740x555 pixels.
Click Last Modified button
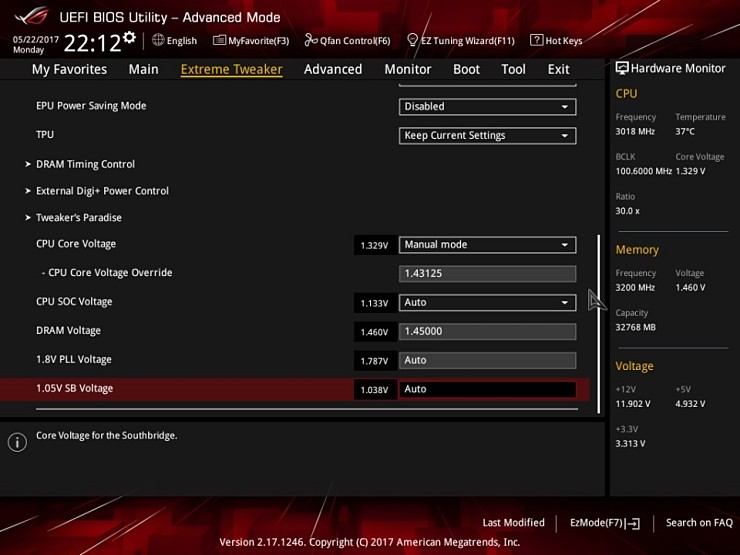[513, 523]
